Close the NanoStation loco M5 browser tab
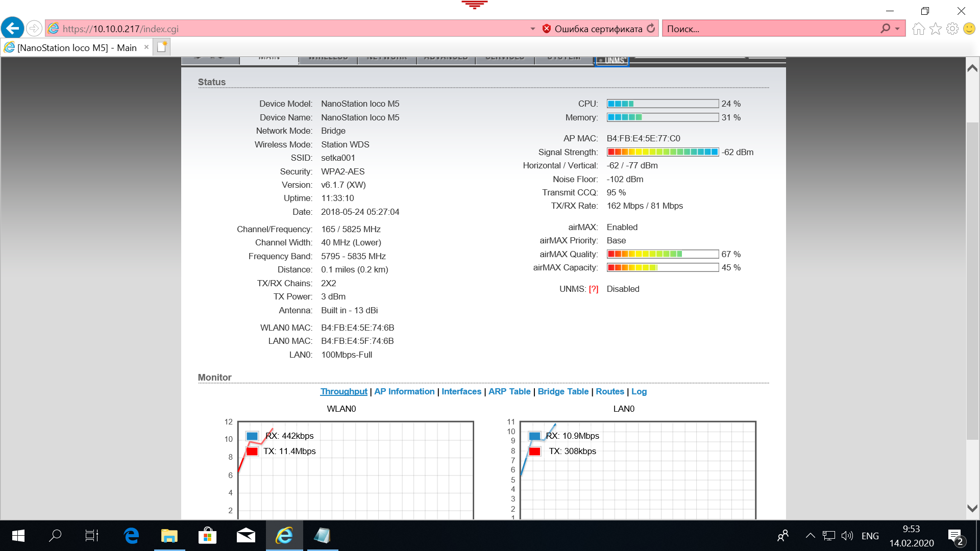The image size is (980, 551). coord(146,47)
